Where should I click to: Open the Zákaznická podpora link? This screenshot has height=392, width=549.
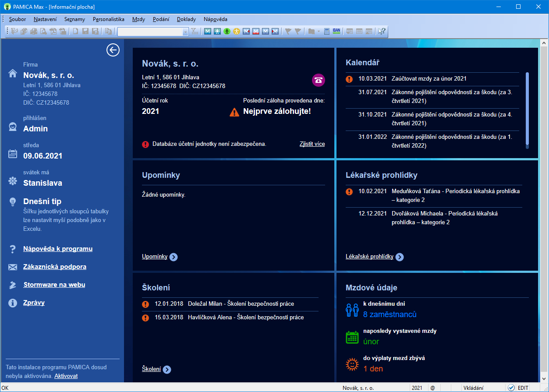coord(55,267)
